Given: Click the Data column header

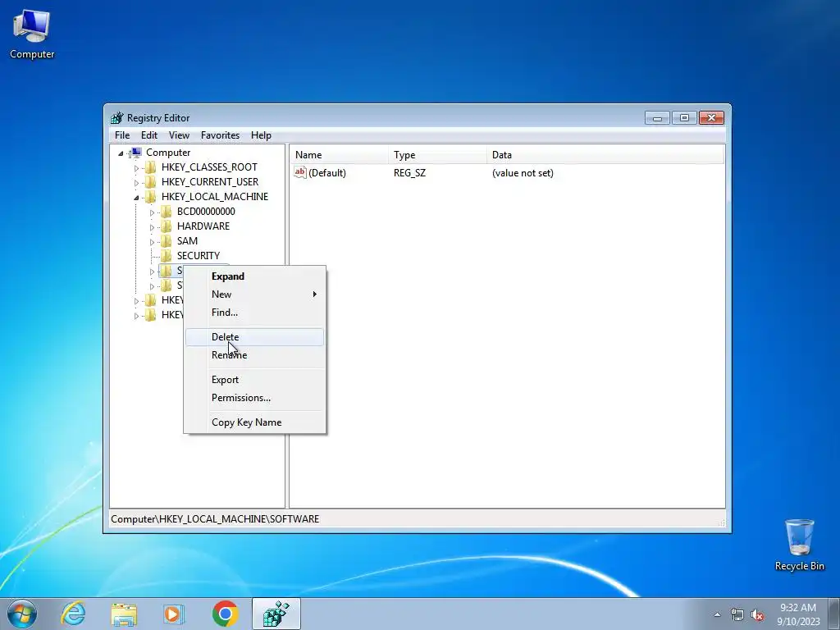Looking at the screenshot, I should coord(605,155).
